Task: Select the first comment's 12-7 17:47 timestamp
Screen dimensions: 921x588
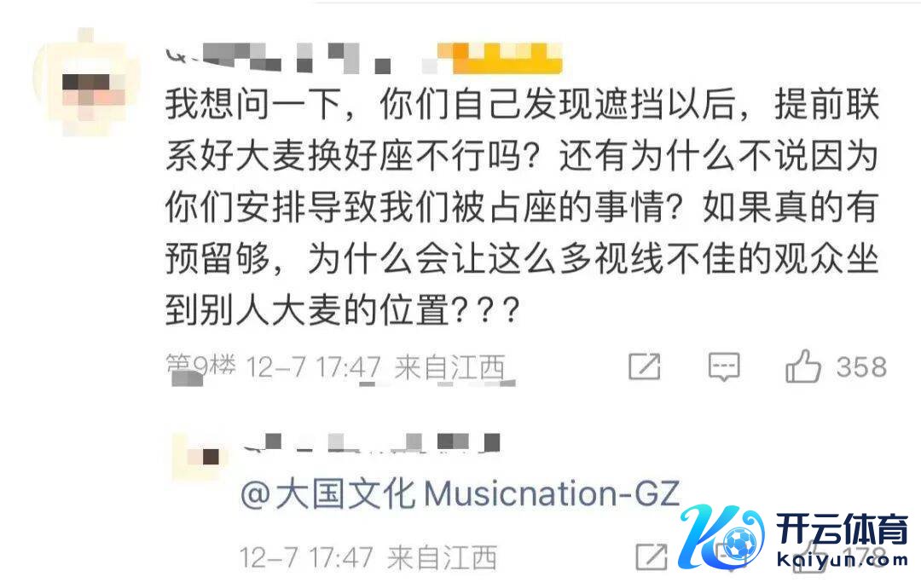Action: [314, 368]
